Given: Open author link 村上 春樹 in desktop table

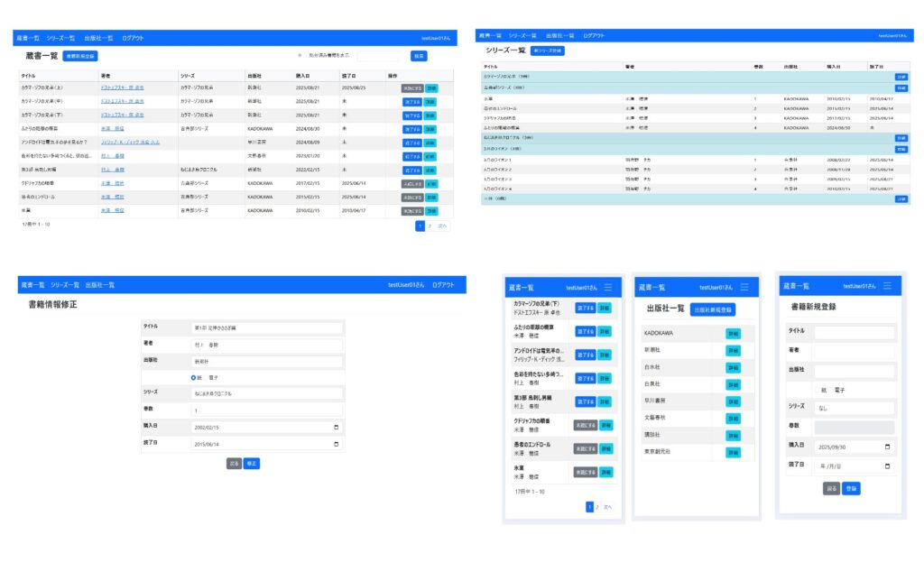Looking at the screenshot, I should click(x=112, y=156).
